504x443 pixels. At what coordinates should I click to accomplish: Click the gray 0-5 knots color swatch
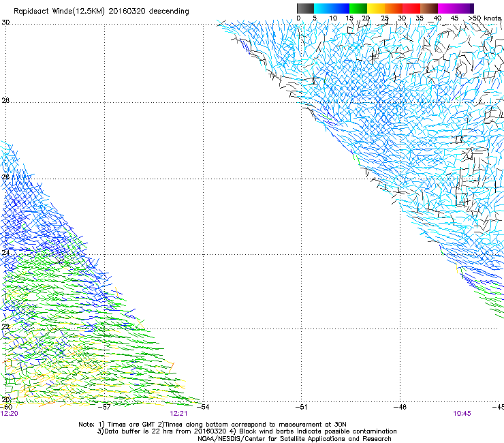coord(305,8)
